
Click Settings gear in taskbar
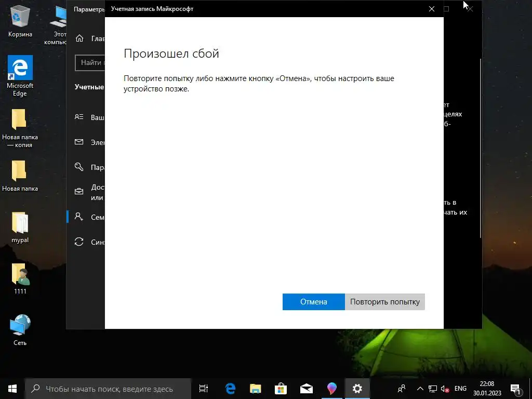(x=357, y=389)
